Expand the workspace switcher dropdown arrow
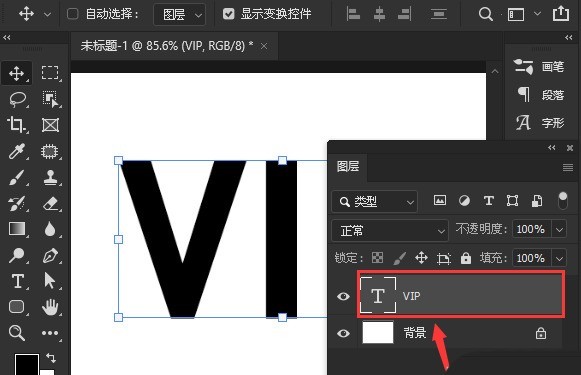The image size is (581, 375). pyautogui.click(x=537, y=14)
